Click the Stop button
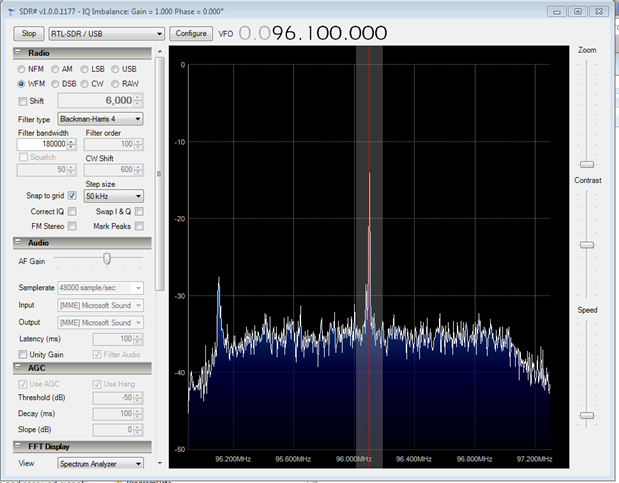 (x=29, y=33)
